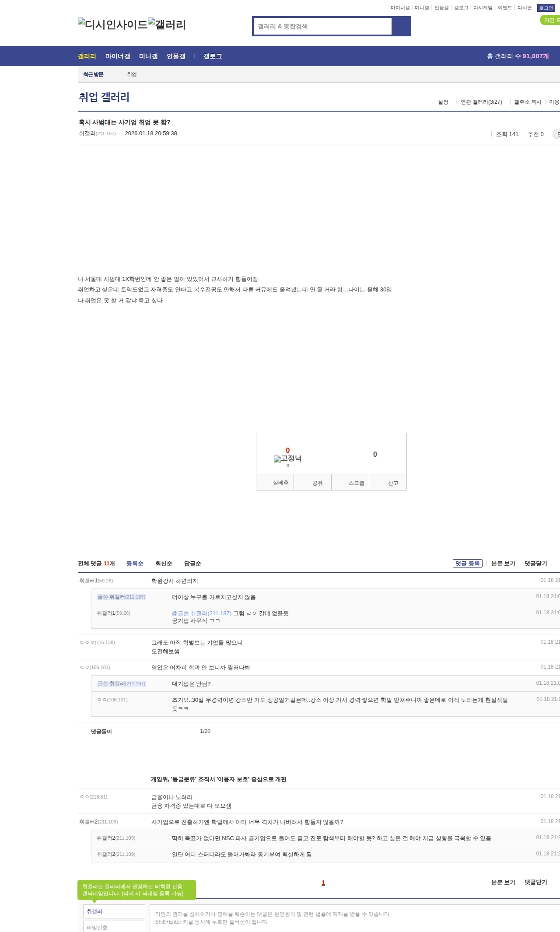Click the 로그인 button
Image resolution: width=560 pixels, height=932 pixels.
(546, 8)
